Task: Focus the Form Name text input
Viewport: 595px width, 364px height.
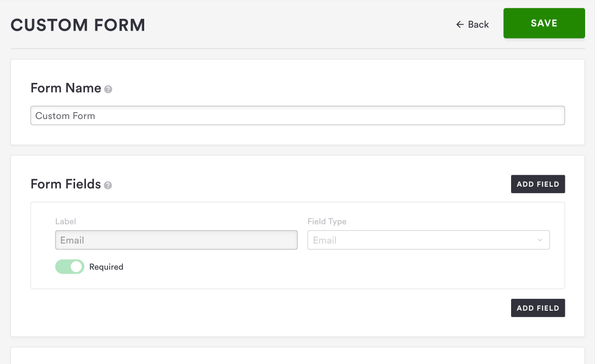Action: [x=297, y=116]
